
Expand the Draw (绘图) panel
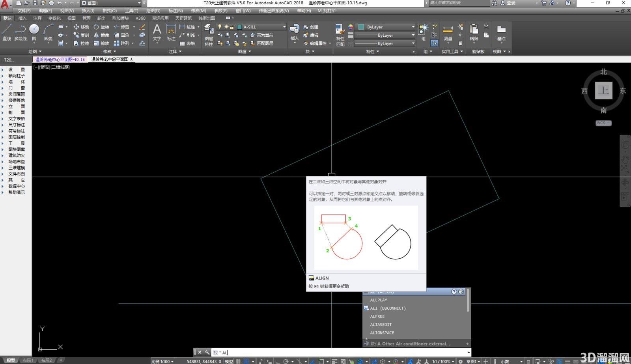pyautogui.click(x=35, y=51)
